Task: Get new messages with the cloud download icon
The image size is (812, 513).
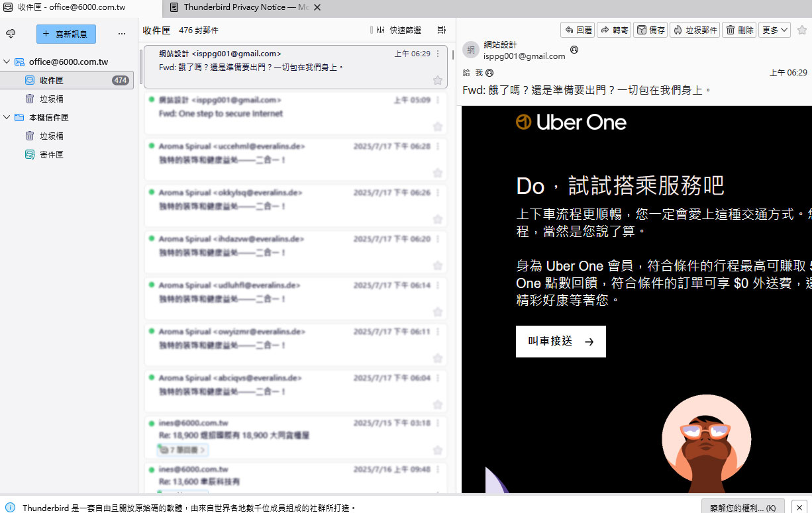Action: tap(11, 34)
